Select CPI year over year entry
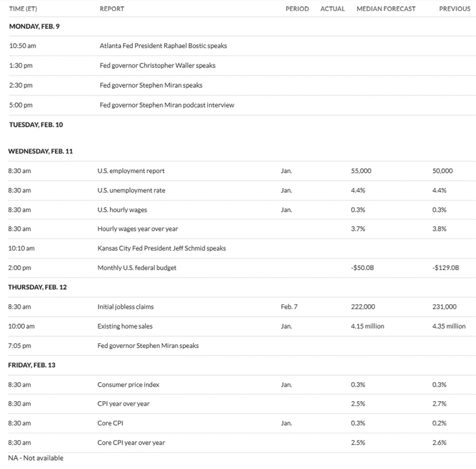 coord(124,404)
